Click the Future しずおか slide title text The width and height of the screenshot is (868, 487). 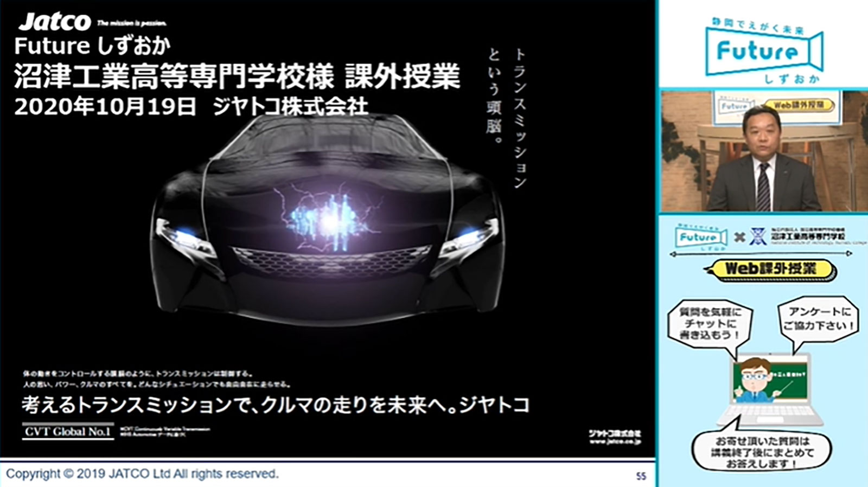(x=92, y=46)
